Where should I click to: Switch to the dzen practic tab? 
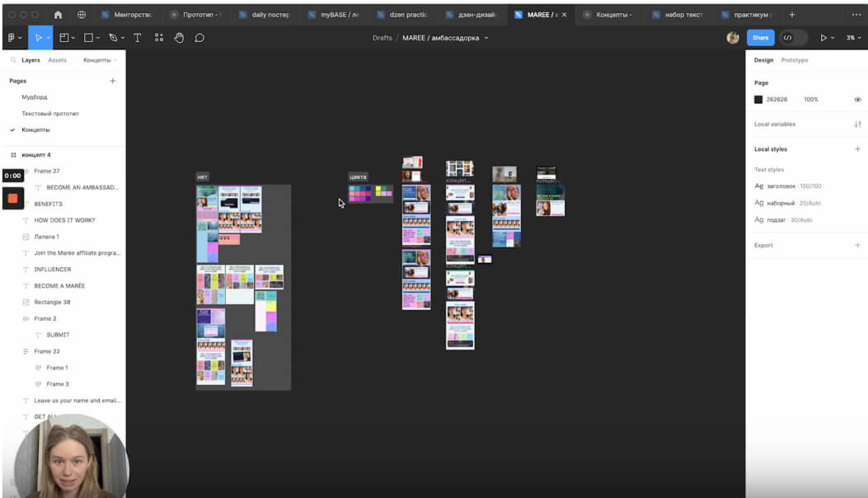(402, 14)
